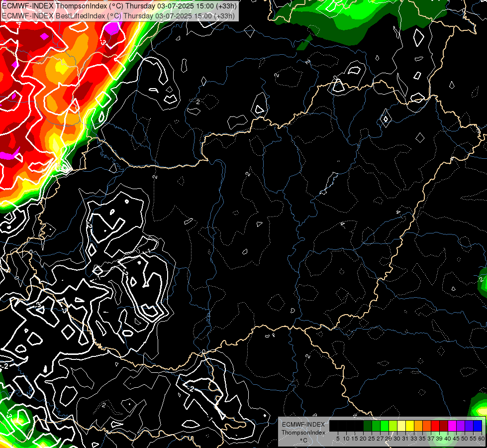Click the legend tick value 50
Image resolution: width=487 pixels, height=448 pixels.
(465, 439)
